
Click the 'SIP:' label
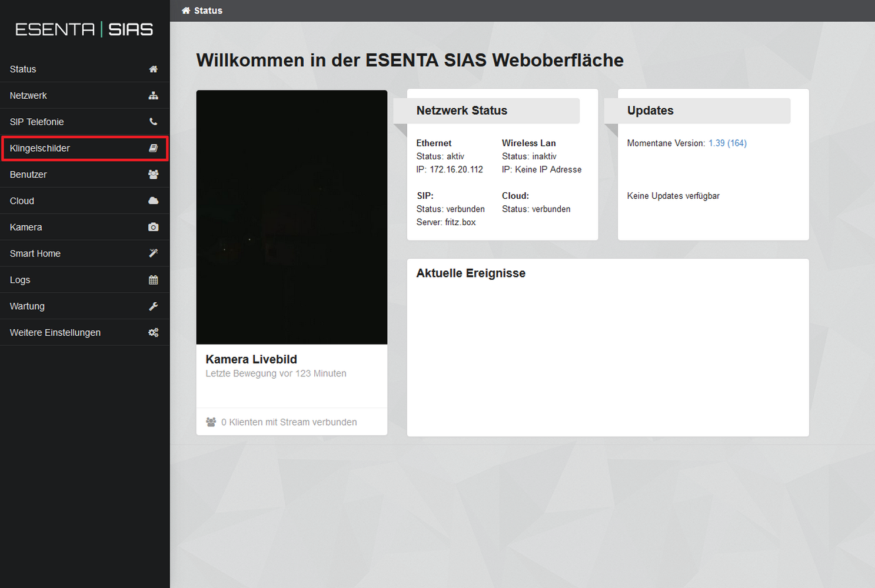[x=425, y=196]
